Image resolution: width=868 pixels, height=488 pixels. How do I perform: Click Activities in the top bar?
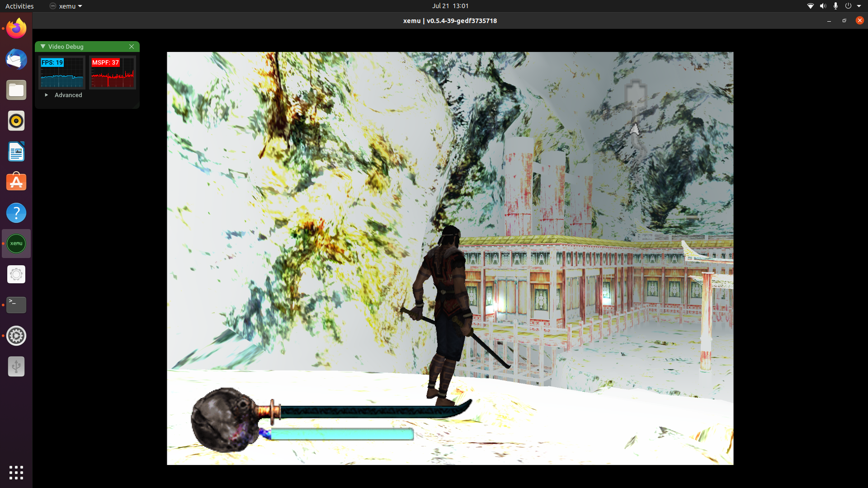pos(19,6)
